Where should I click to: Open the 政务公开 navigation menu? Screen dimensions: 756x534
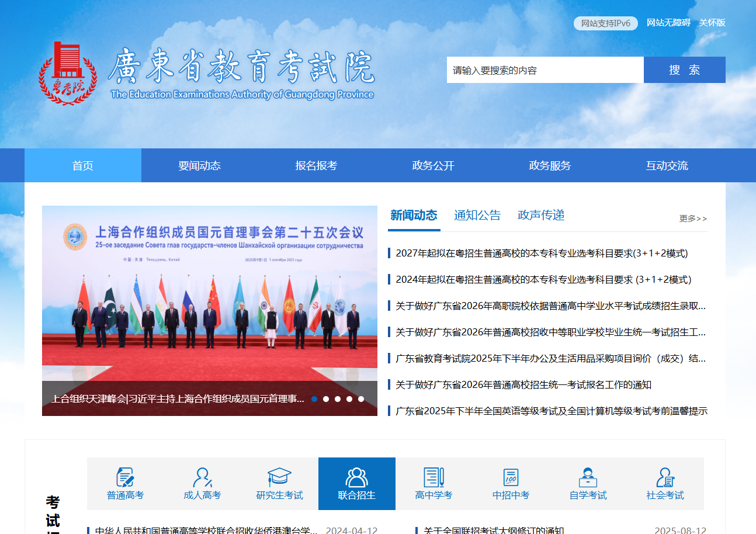433,165
